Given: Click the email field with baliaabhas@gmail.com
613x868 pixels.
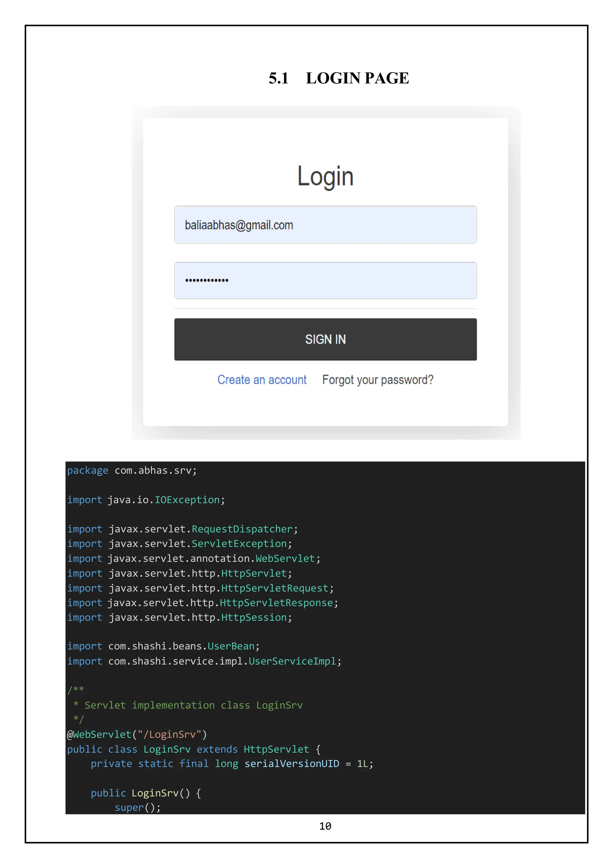Looking at the screenshot, I should 325,225.
